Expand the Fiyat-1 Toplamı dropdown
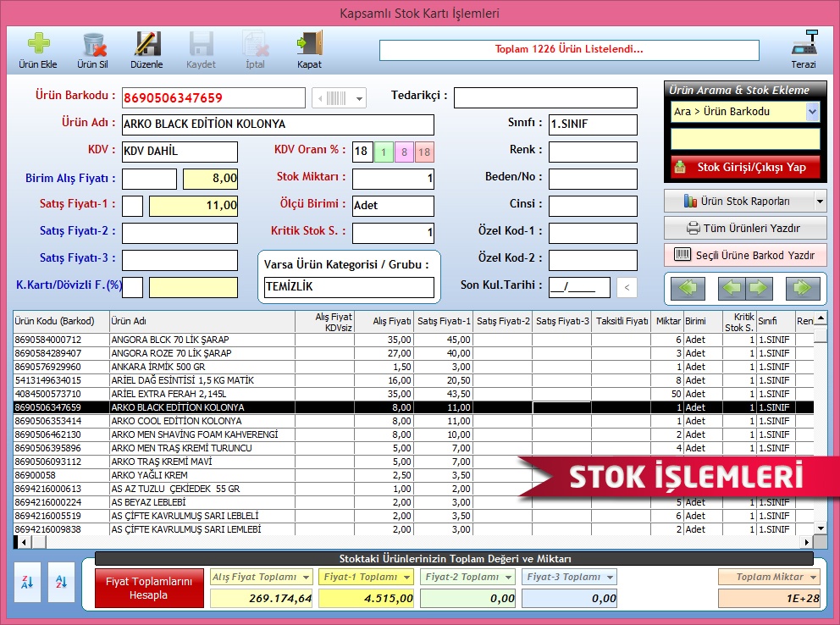This screenshot has height=625, width=840. coord(407,578)
